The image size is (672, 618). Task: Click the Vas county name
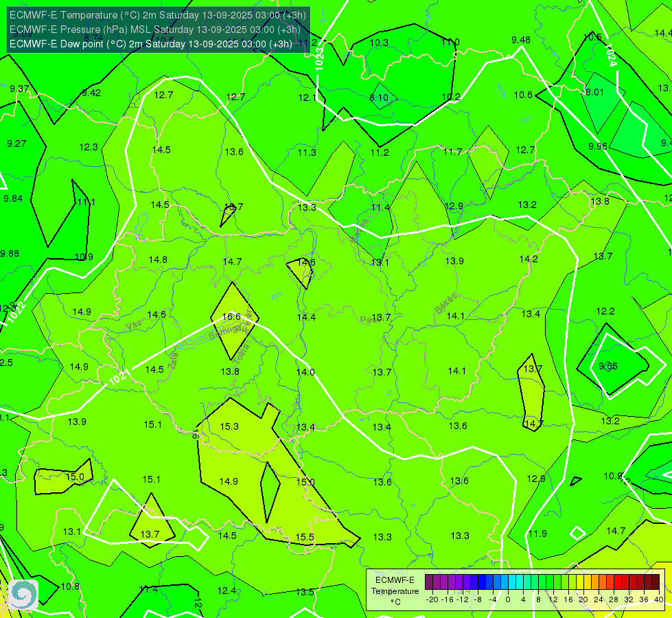coord(134,326)
